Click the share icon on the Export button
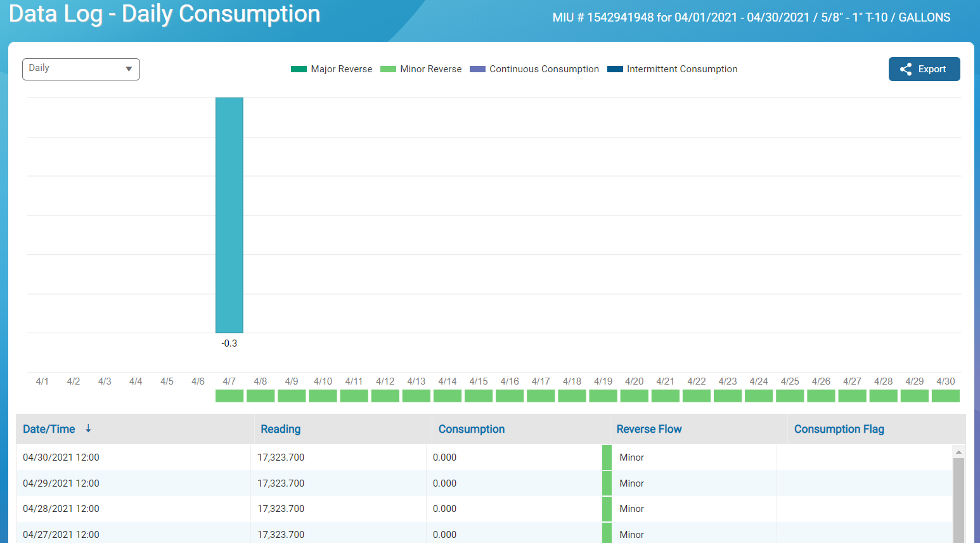Screen dimensions: 980x543 click(x=905, y=69)
